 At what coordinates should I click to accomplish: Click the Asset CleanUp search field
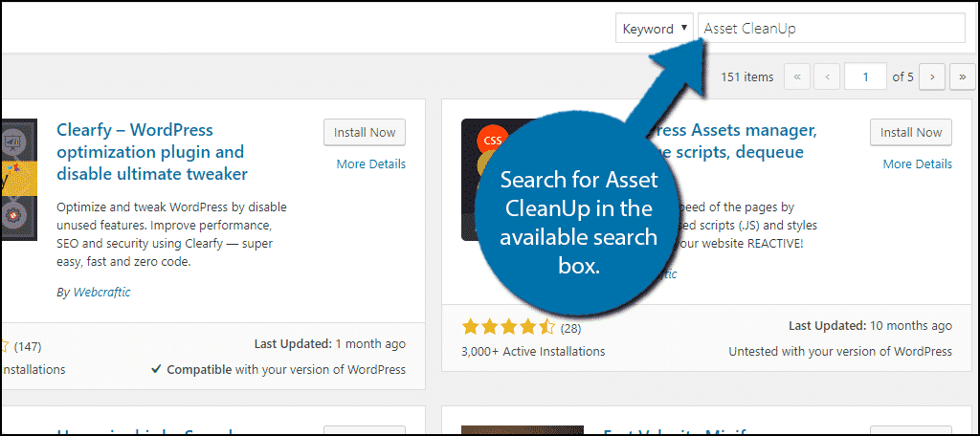pyautogui.click(x=832, y=29)
